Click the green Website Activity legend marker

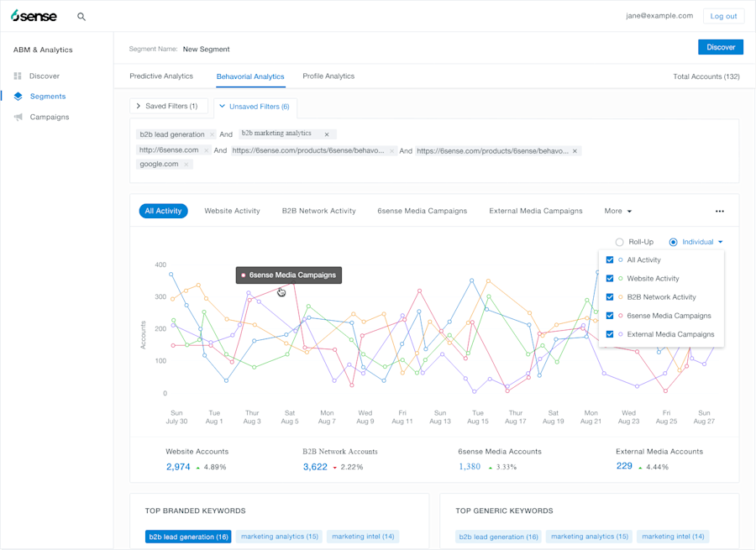point(621,278)
